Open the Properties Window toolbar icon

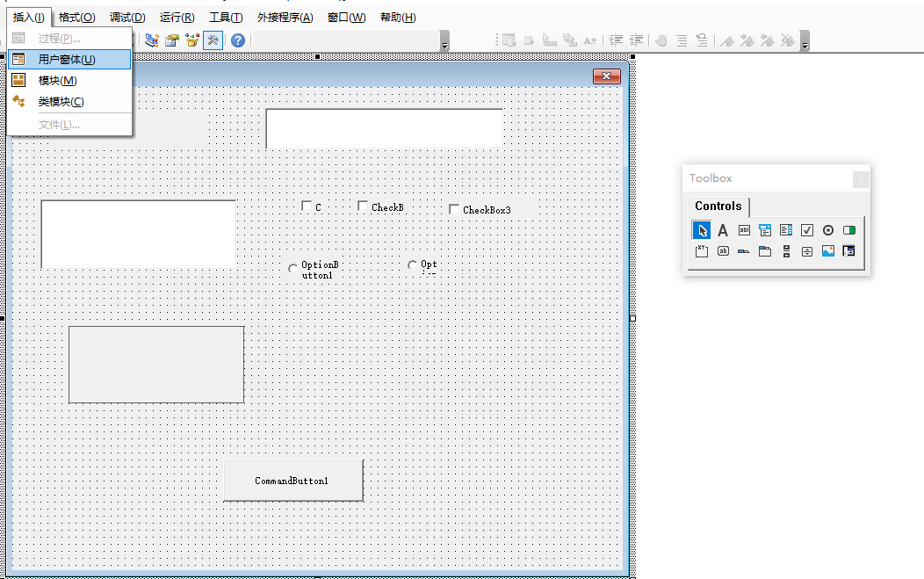(172, 40)
